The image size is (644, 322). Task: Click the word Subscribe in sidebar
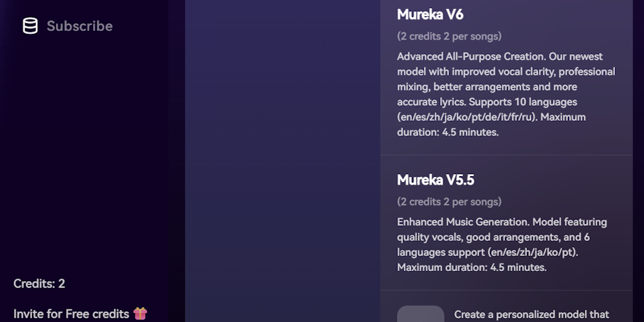coord(79,26)
